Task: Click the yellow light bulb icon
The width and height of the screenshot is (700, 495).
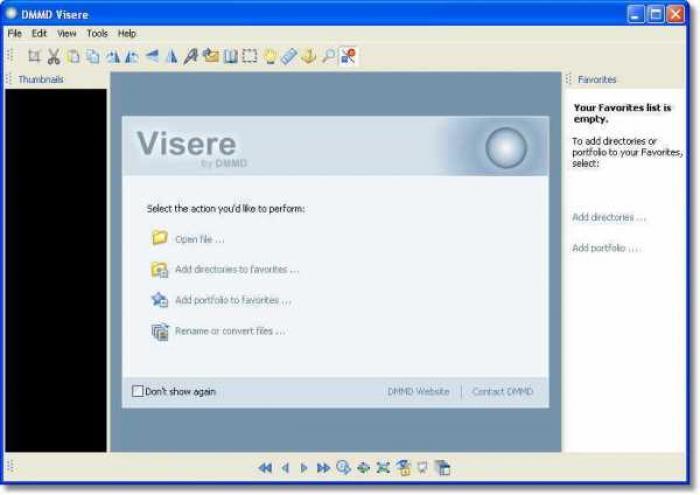Action: pos(270,56)
